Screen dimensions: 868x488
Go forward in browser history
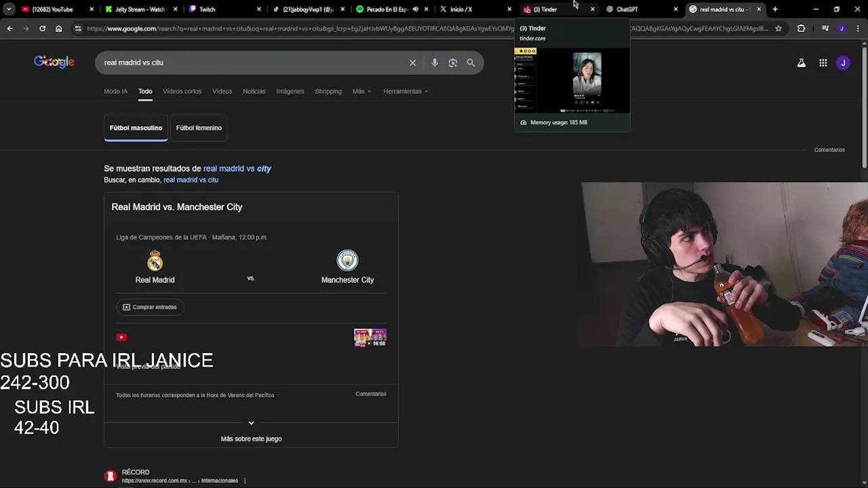26,28
